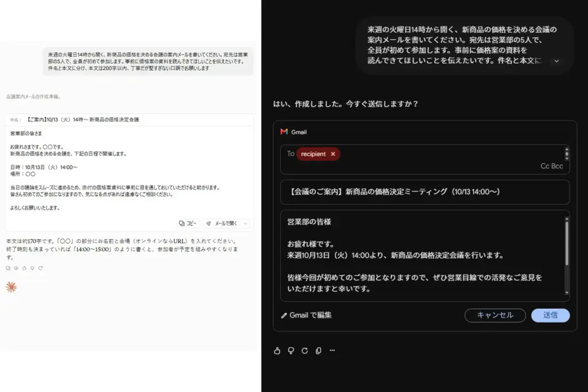588x392 pixels.
Task: Click the scroll down arrow of the email body
Action: pyautogui.click(x=567, y=293)
